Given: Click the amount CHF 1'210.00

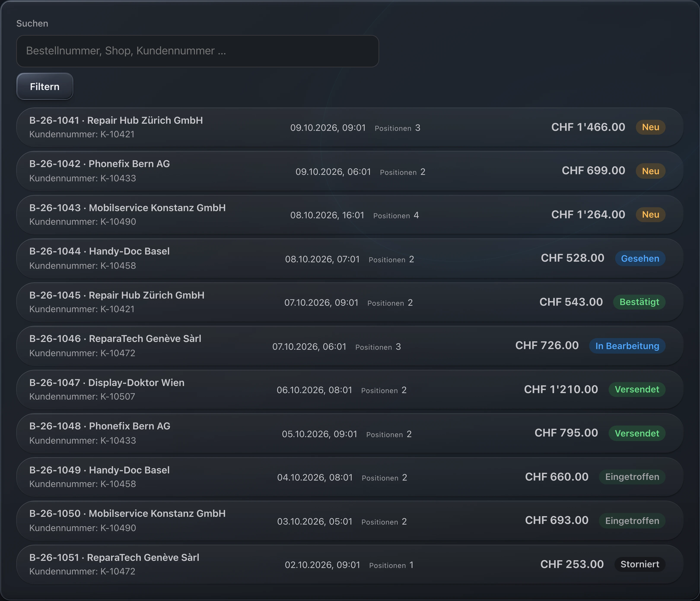Looking at the screenshot, I should pos(561,389).
